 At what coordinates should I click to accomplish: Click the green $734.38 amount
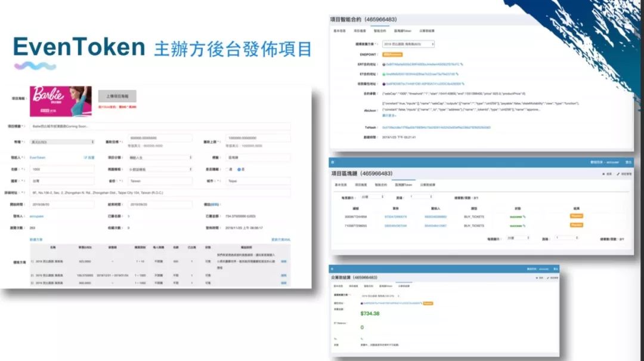(370, 313)
